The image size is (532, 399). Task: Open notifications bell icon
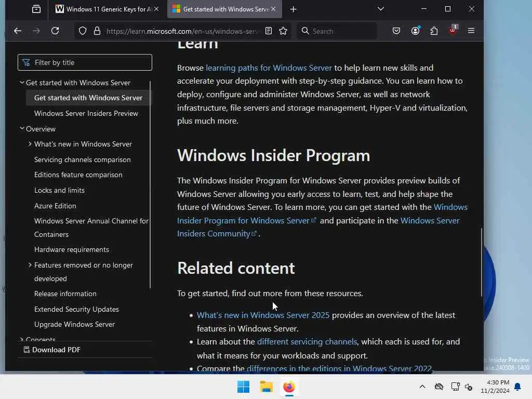point(518,387)
